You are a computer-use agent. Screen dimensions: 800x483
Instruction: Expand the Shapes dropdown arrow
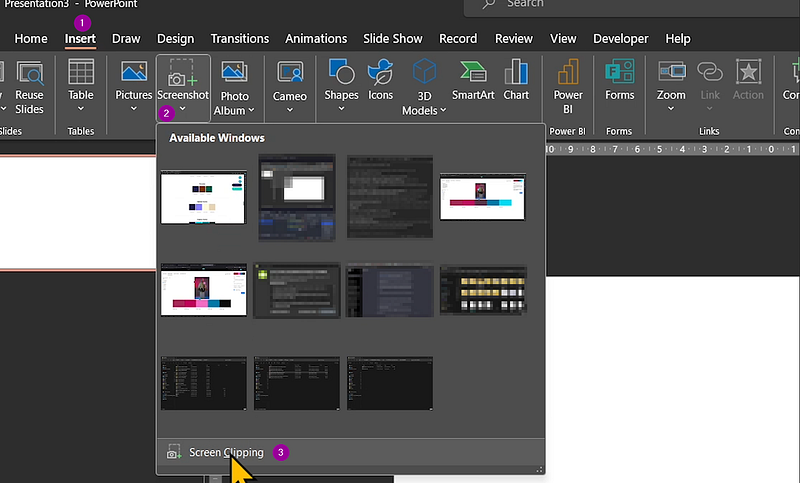tap(341, 109)
